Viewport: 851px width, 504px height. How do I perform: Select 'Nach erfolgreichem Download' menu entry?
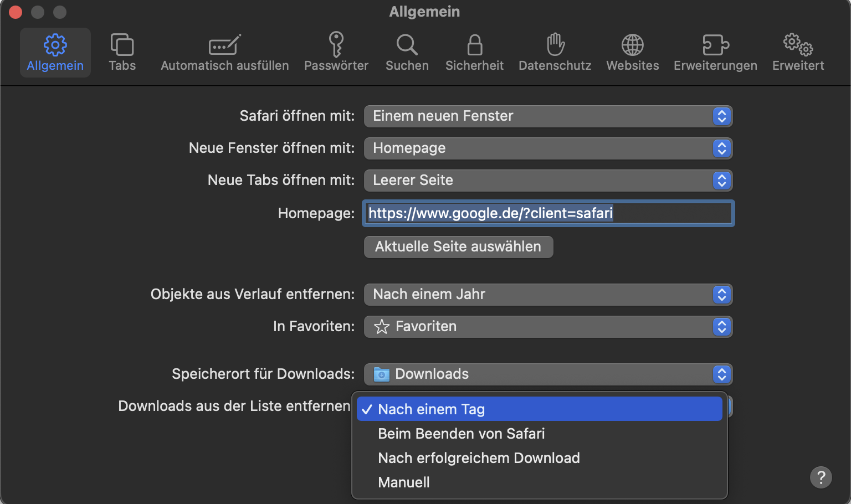pyautogui.click(x=479, y=458)
